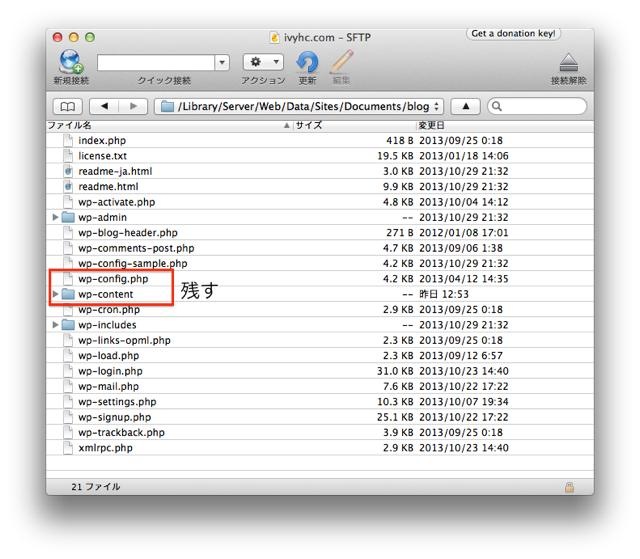
Task: Open the Quick Connect dropdown arrow
Action: click(x=222, y=62)
